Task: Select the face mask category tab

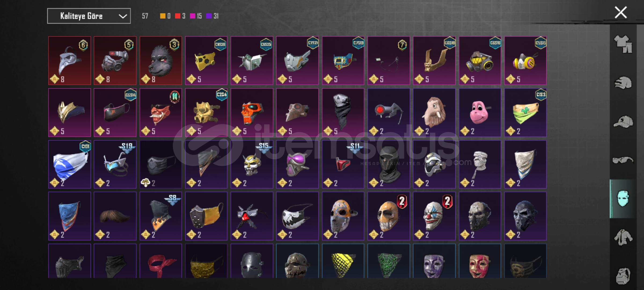Action: click(x=623, y=199)
